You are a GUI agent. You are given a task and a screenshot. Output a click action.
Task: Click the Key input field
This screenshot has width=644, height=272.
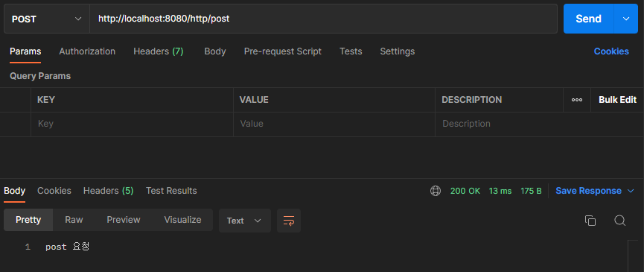tap(132, 124)
